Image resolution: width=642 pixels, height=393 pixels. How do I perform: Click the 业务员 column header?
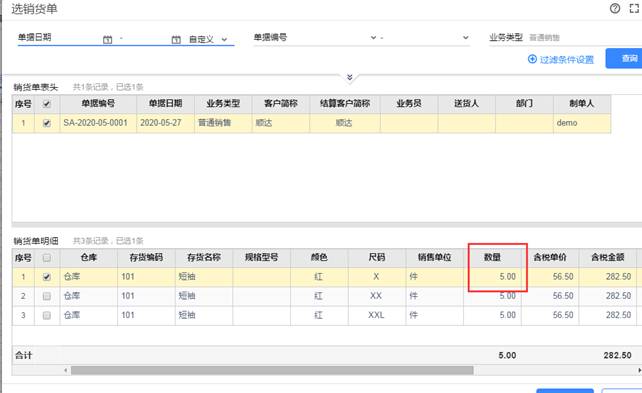(x=409, y=104)
